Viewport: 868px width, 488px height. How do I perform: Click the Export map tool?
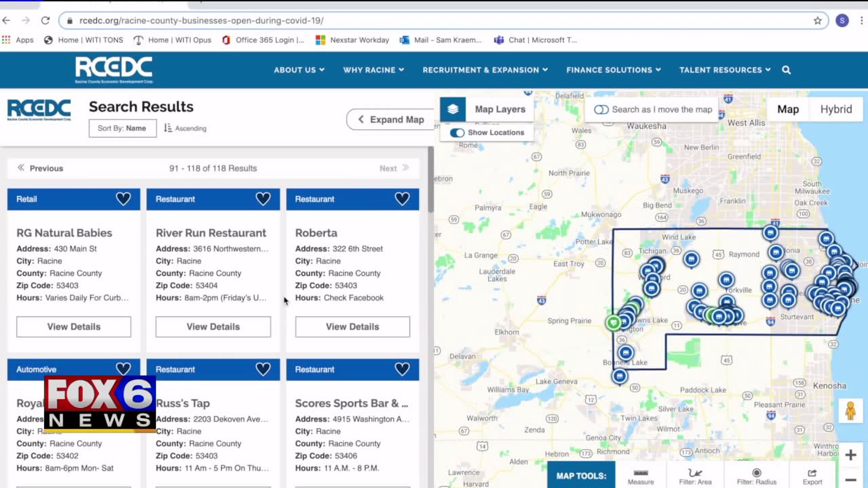812,476
